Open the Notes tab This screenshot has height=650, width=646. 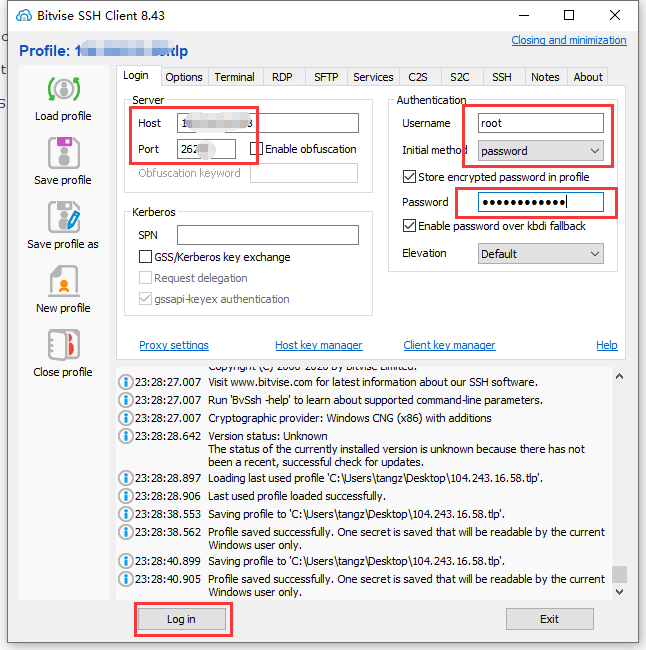point(545,77)
